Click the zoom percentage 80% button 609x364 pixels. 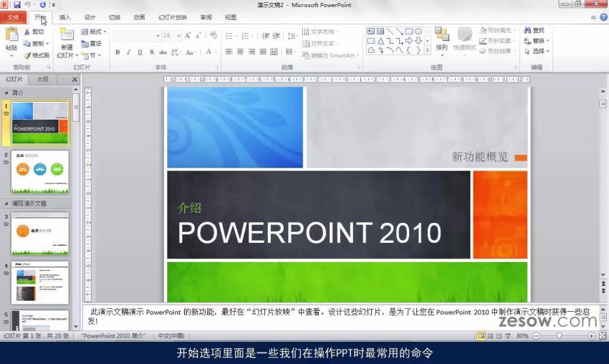pos(522,336)
